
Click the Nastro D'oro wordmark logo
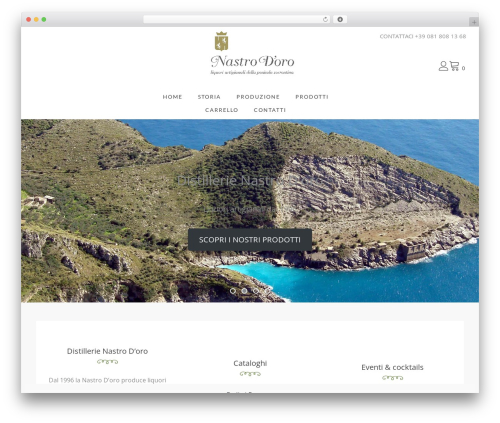[x=252, y=65]
